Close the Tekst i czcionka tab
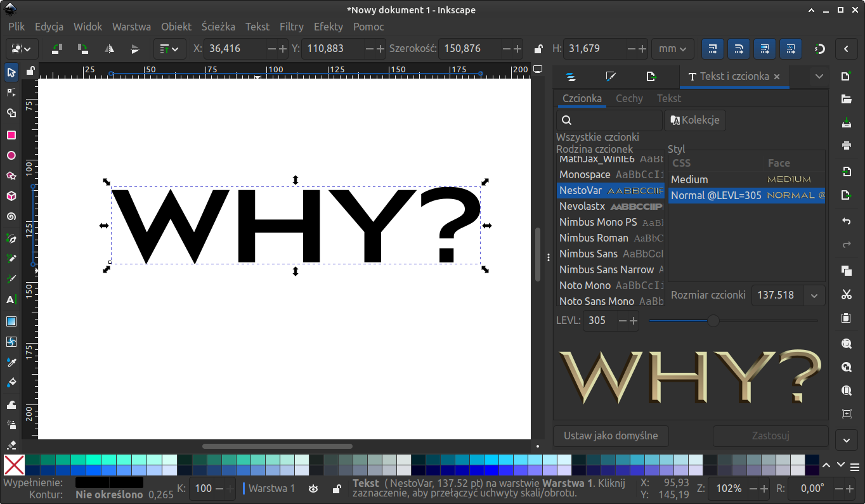The image size is (865, 504). [777, 76]
